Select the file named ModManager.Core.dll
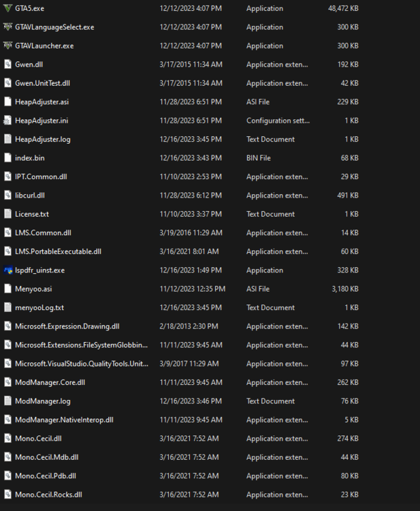This screenshot has width=420, height=511. point(50,382)
